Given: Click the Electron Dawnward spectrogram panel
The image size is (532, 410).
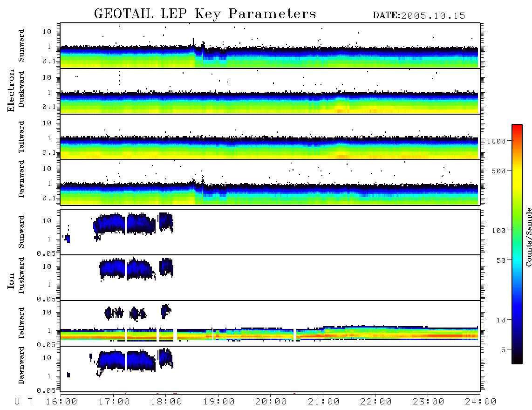Looking at the screenshot, I should point(270,183).
